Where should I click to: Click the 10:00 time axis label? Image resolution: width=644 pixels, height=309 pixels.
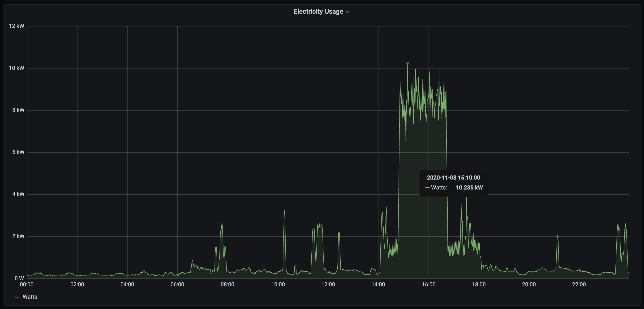(x=278, y=284)
